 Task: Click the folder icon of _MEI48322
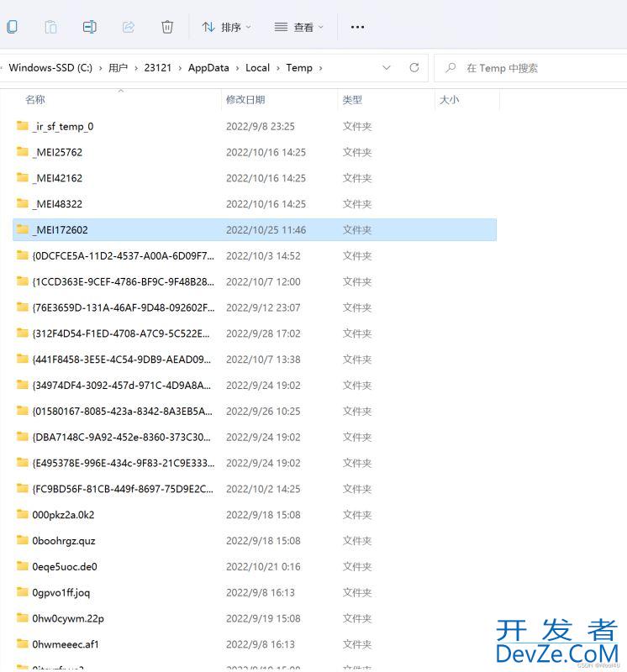tap(23, 203)
